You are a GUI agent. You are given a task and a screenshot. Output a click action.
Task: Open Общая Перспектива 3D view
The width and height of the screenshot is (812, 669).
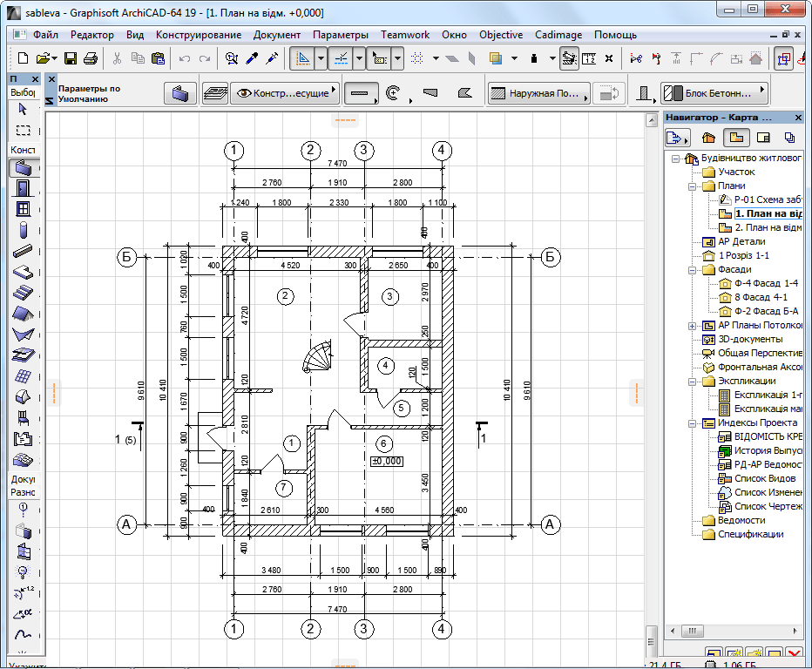click(x=760, y=353)
